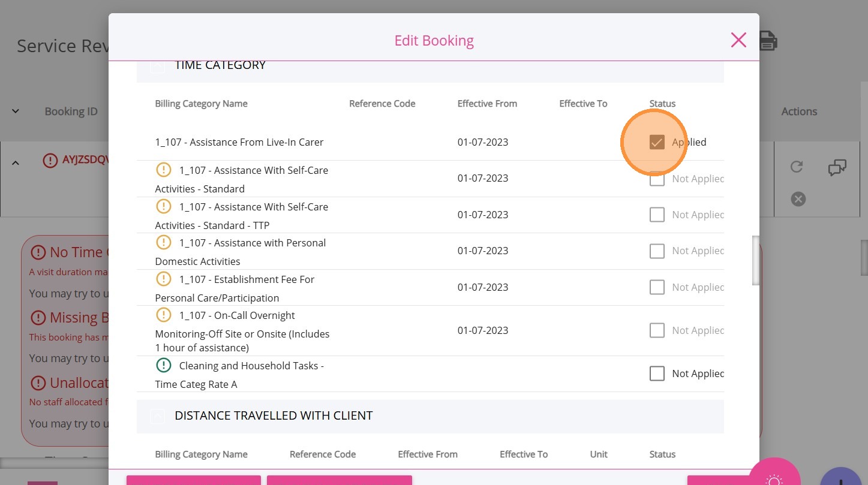Click the cancel booking circle-x icon

tap(798, 199)
